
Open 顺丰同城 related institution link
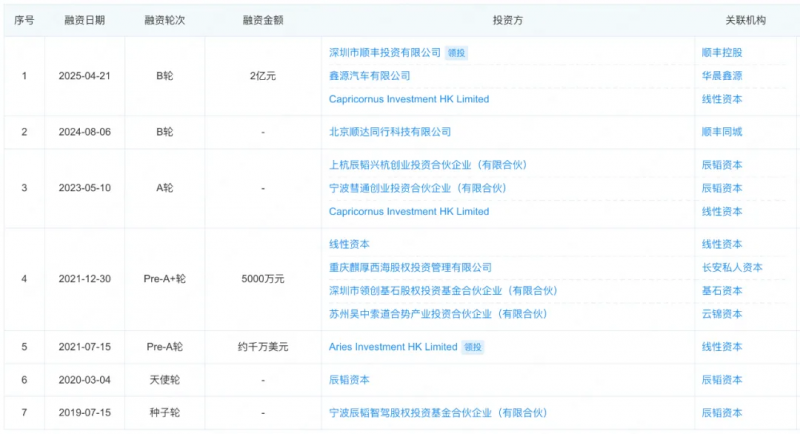(x=721, y=132)
